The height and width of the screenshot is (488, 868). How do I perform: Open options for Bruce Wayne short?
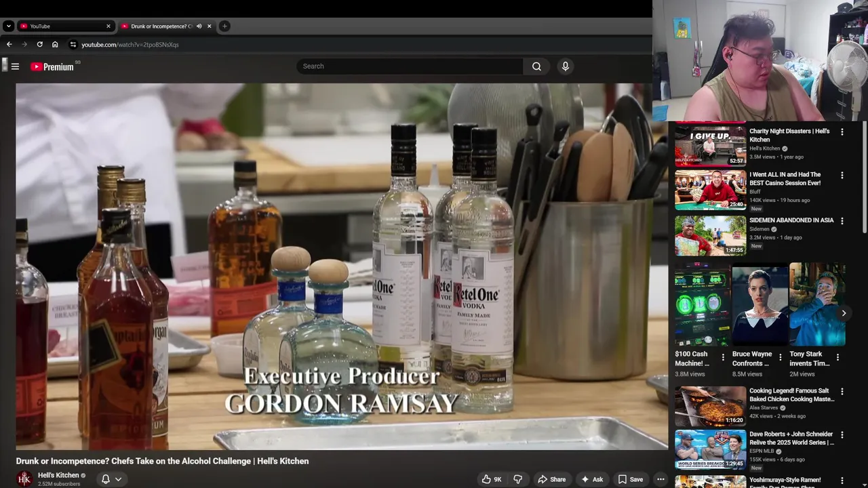pos(781,357)
